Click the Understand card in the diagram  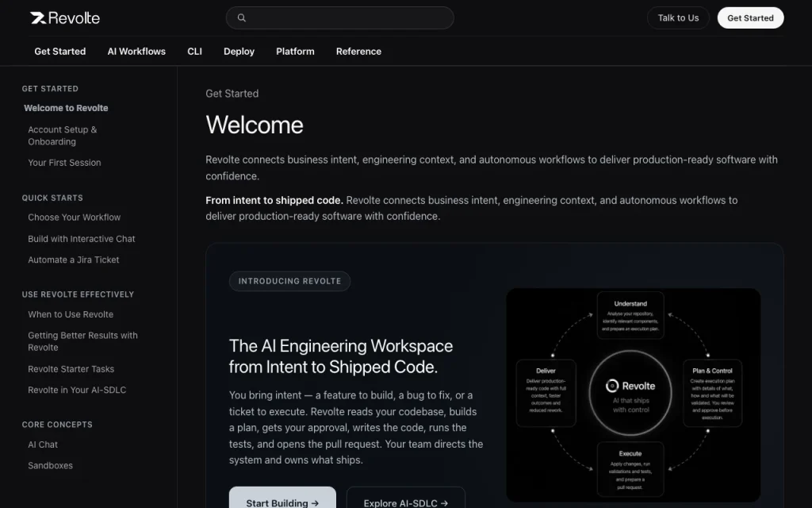point(630,315)
